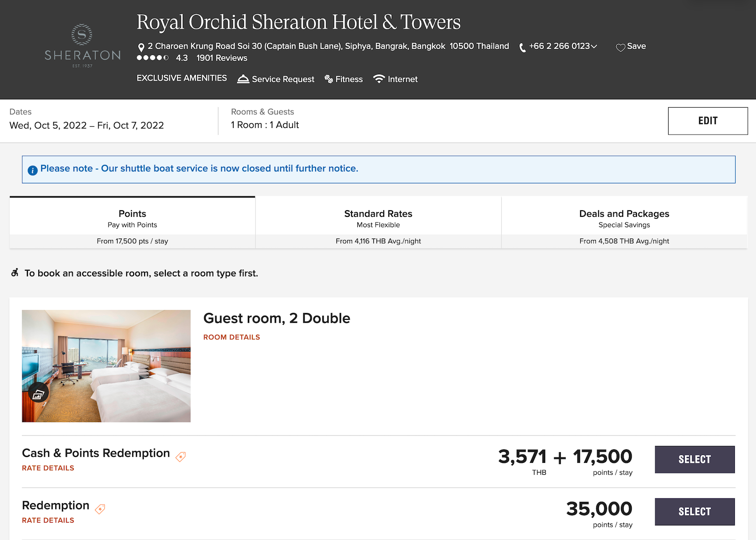Click the info icon in the shuttle boat notice

(x=32, y=169)
